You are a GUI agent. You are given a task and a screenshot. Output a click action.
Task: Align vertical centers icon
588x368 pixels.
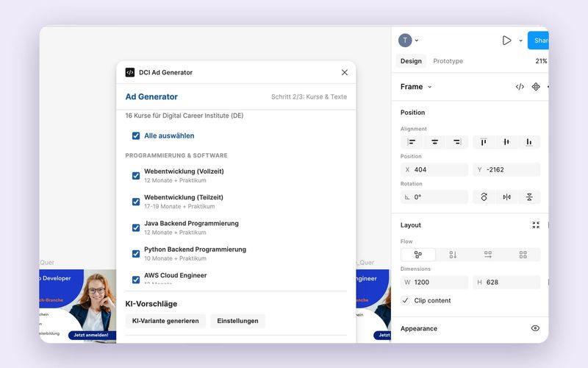(x=506, y=142)
